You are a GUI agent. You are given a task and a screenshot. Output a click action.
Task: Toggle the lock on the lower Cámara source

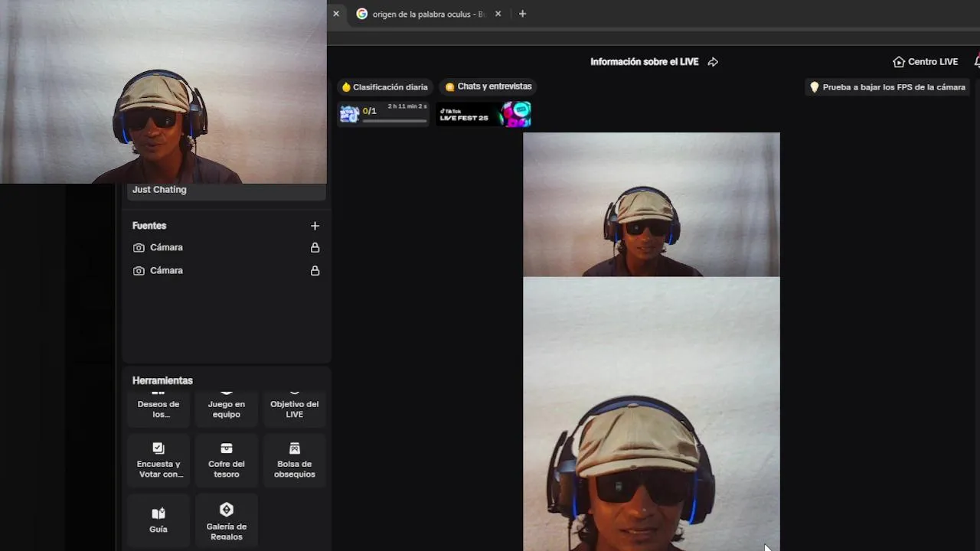pos(315,271)
